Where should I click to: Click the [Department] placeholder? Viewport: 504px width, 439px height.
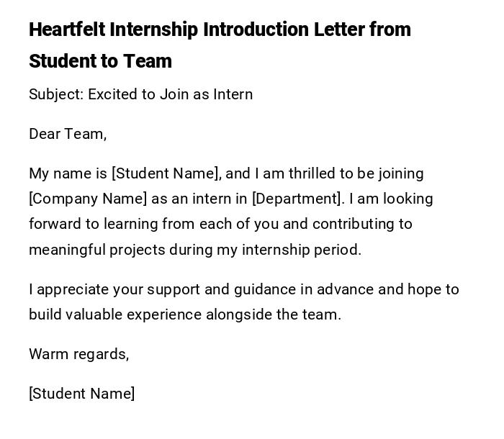click(x=297, y=199)
